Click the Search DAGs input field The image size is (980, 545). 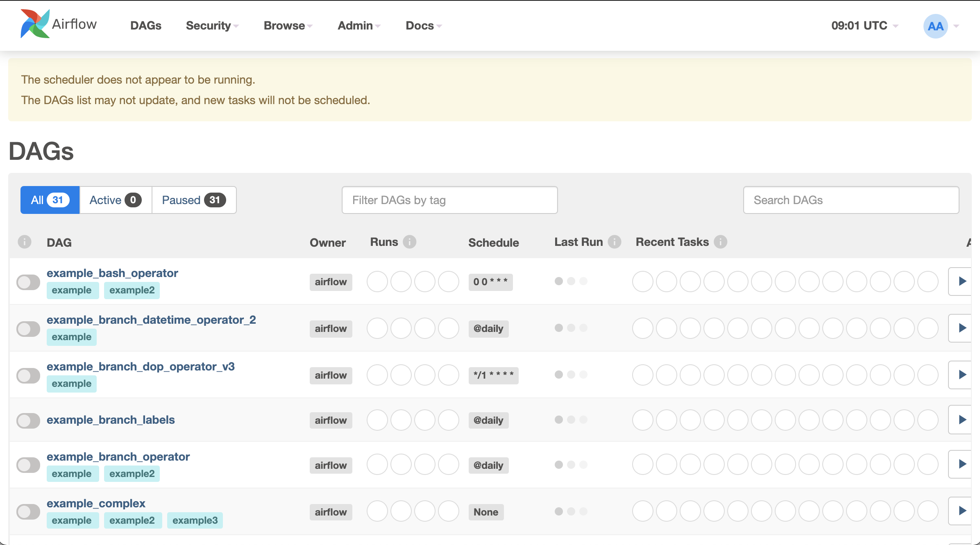pyautogui.click(x=851, y=200)
